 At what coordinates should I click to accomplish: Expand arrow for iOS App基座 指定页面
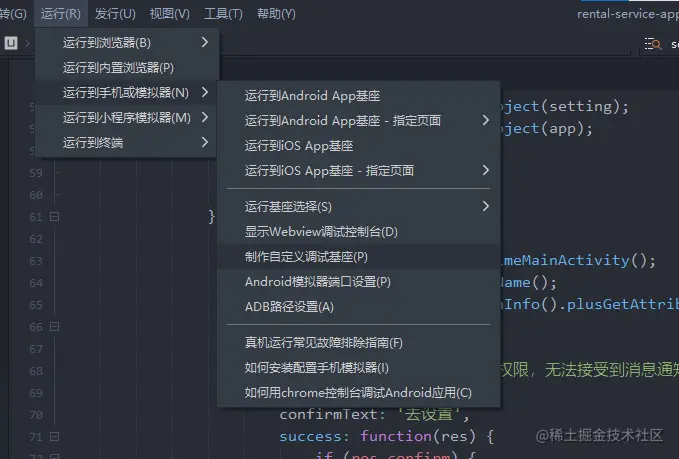tap(486, 170)
